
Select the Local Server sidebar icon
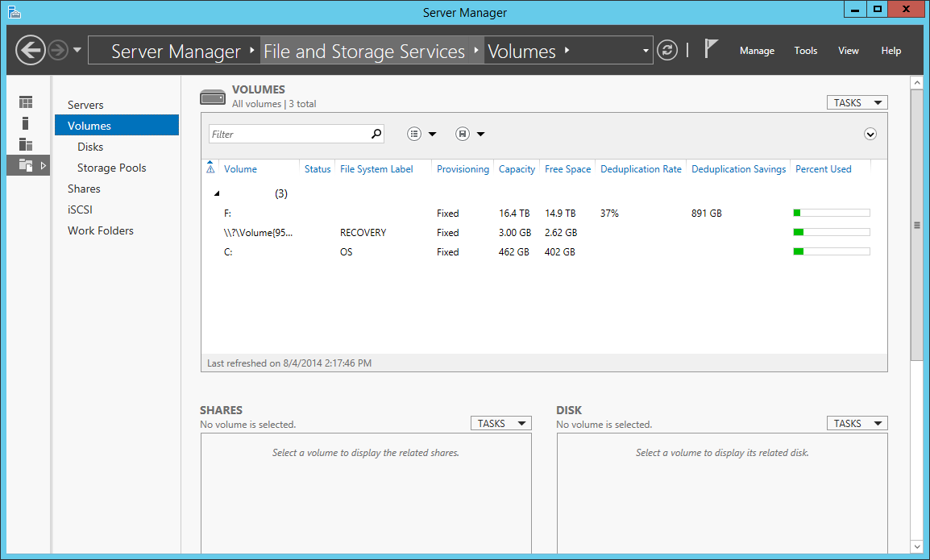(26, 122)
